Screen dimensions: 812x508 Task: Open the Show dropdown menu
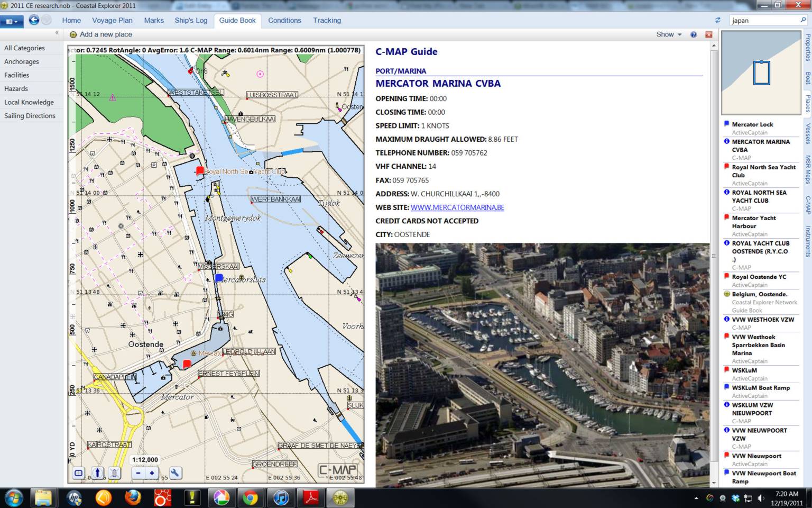click(x=669, y=34)
